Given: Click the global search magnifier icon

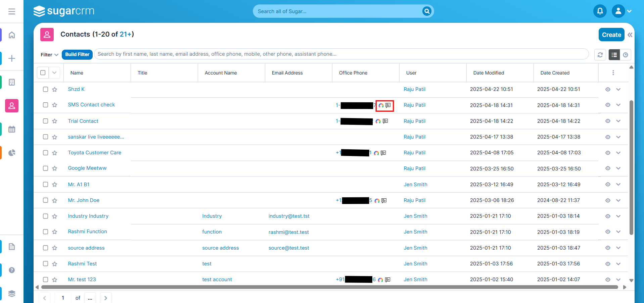Looking at the screenshot, I should [427, 11].
